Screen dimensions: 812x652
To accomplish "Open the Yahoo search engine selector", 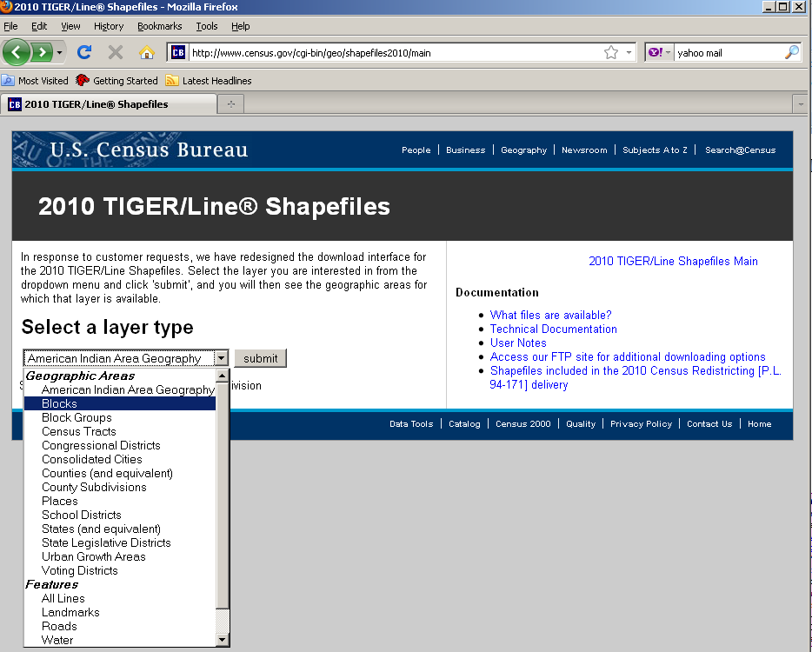I will pos(659,52).
